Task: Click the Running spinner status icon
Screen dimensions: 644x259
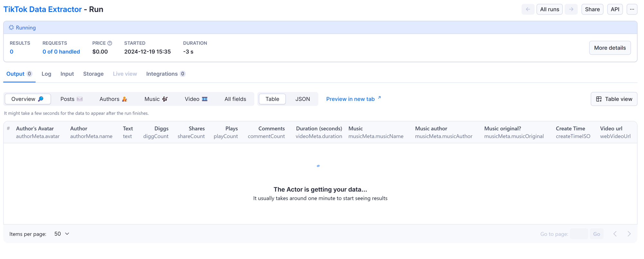Action: pyautogui.click(x=11, y=27)
